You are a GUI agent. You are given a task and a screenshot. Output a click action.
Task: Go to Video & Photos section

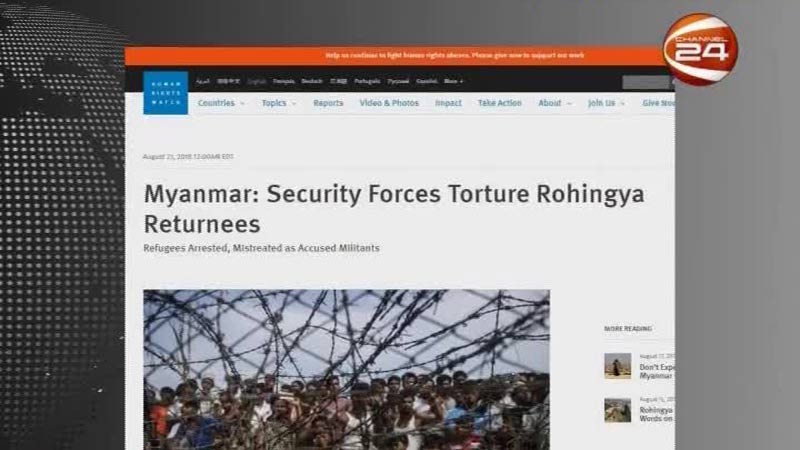tap(389, 103)
